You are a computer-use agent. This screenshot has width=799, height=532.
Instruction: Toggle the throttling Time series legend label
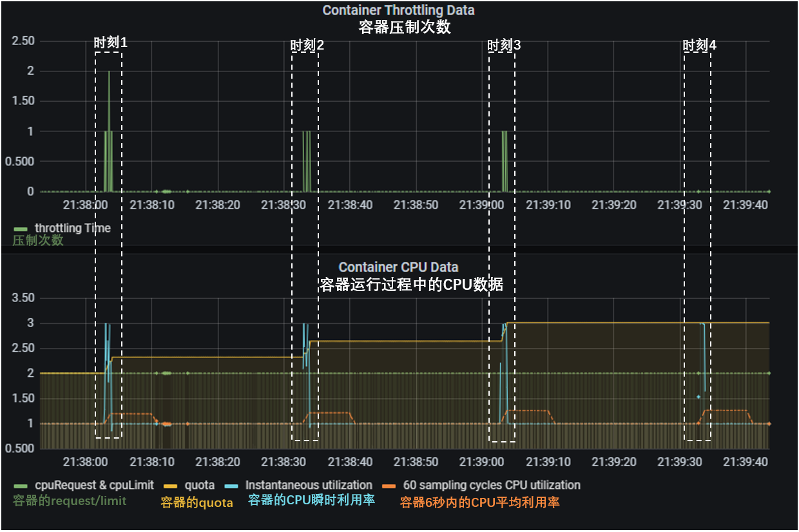click(x=73, y=228)
